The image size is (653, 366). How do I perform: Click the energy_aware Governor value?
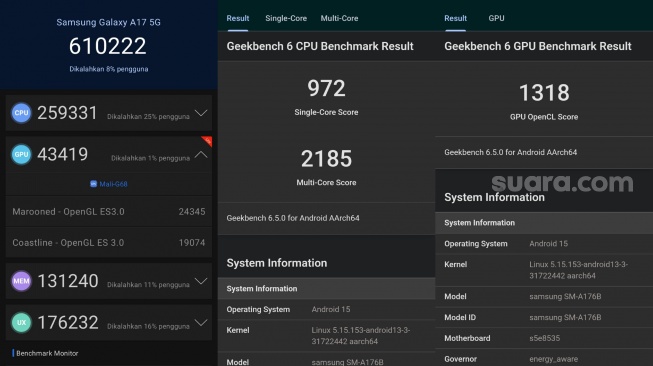click(x=553, y=359)
